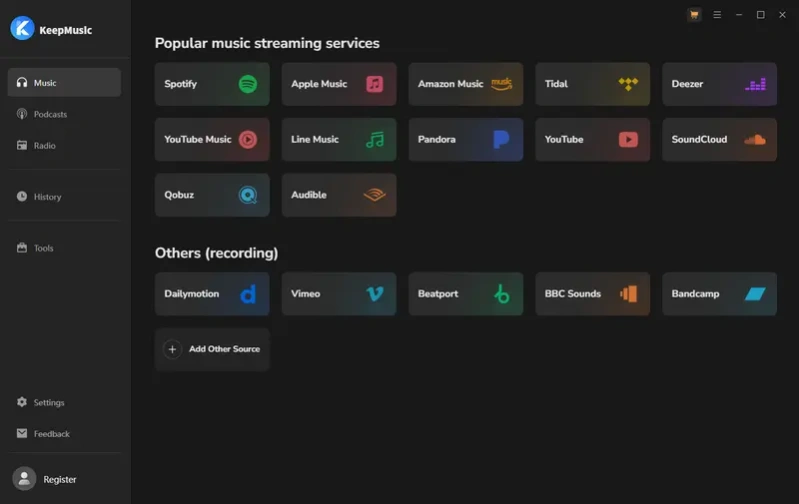Choose the Pandora service card
Image resolution: width=799 pixels, height=504 pixels.
click(466, 140)
